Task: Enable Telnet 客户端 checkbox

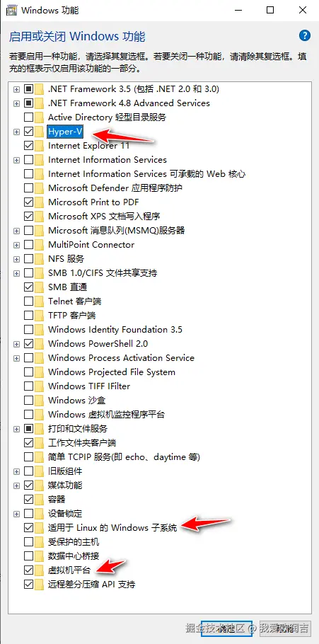Action: 29,301
